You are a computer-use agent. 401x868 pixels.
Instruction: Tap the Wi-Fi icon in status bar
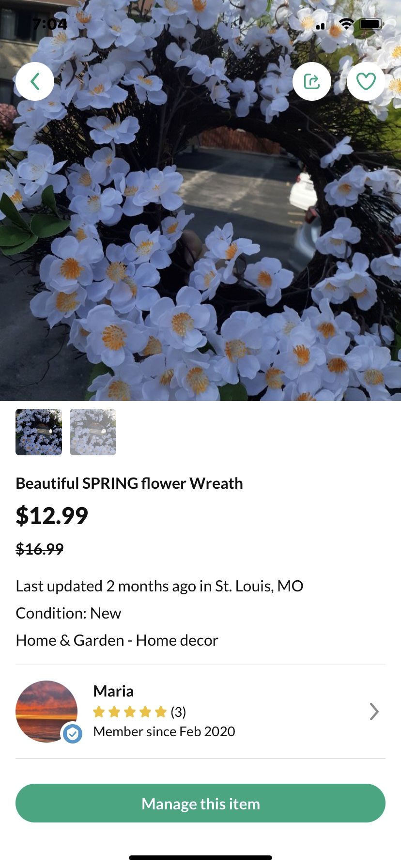point(346,23)
